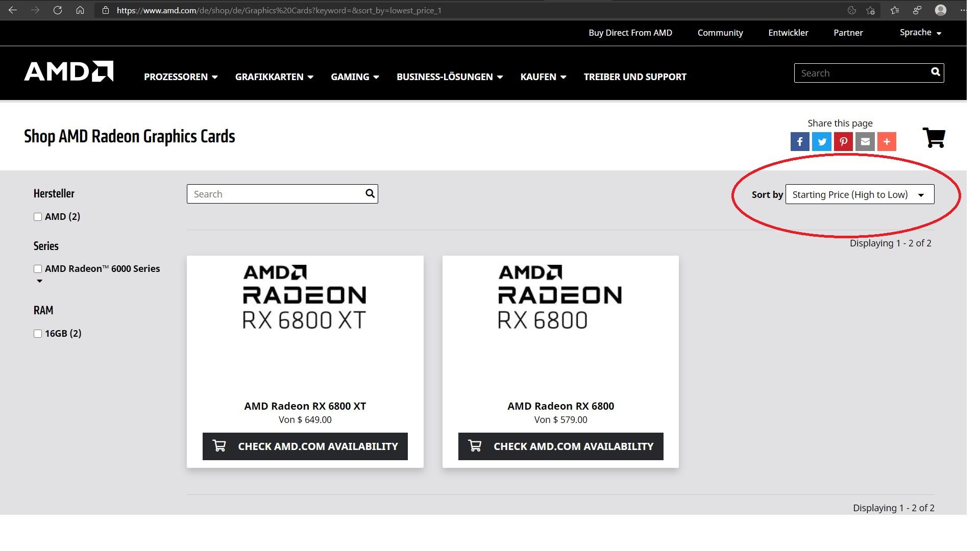Screen dimensions: 980x551
Task: Share page on Twitter
Action: [x=822, y=141]
